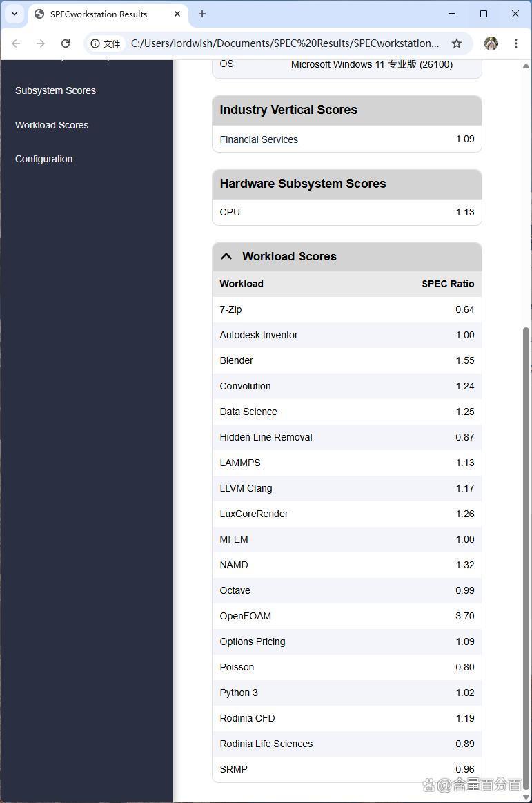Viewport: 532px width, 803px height.
Task: Click the browser back arrow icon
Action: [16, 43]
